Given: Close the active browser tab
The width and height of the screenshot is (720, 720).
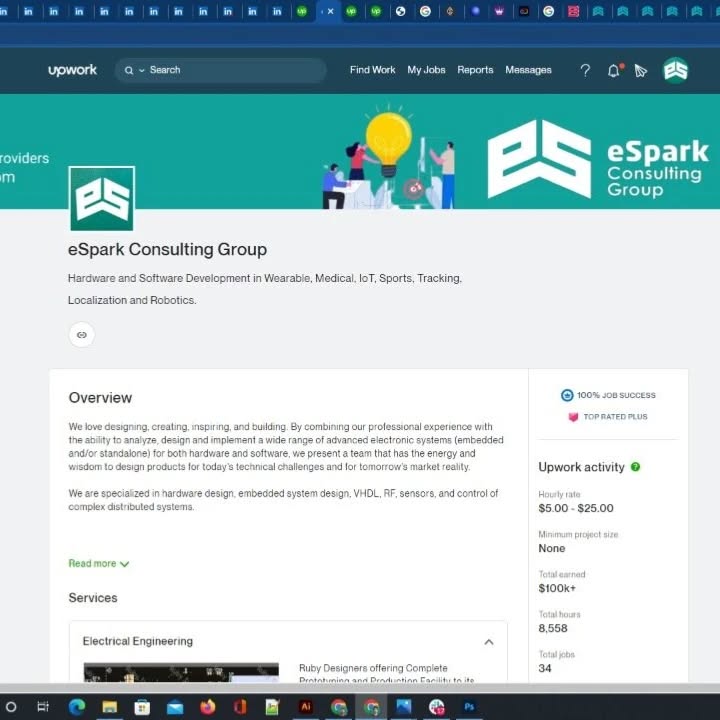Looking at the screenshot, I should point(331,11).
